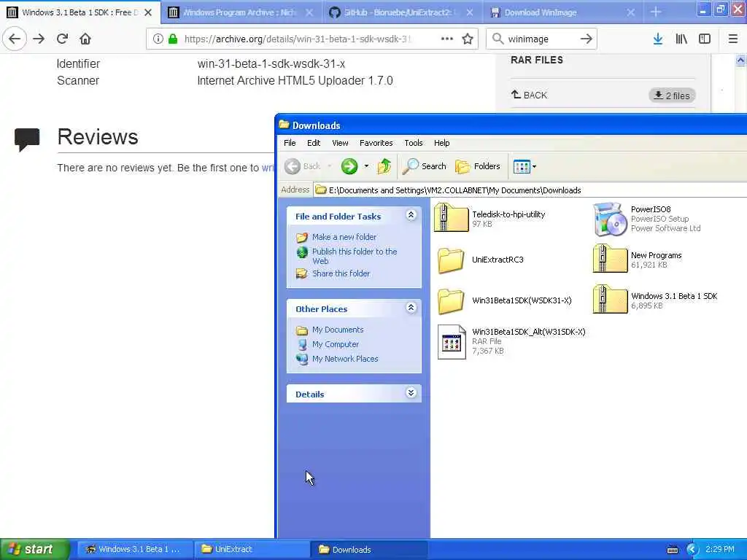Viewport: 747px width, 560px height.
Task: Open page actions three-dot menu
Action: coord(447,39)
